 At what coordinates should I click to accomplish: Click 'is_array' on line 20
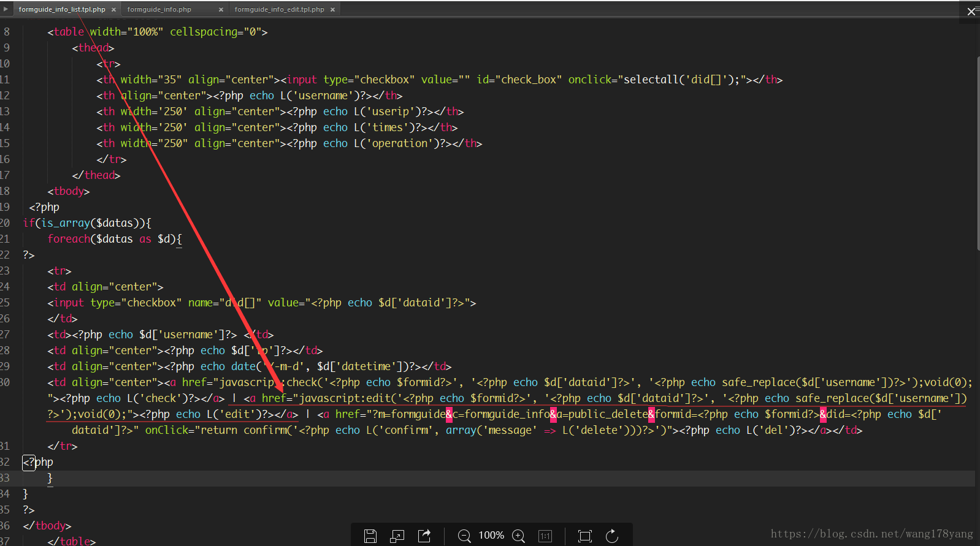[x=66, y=223]
